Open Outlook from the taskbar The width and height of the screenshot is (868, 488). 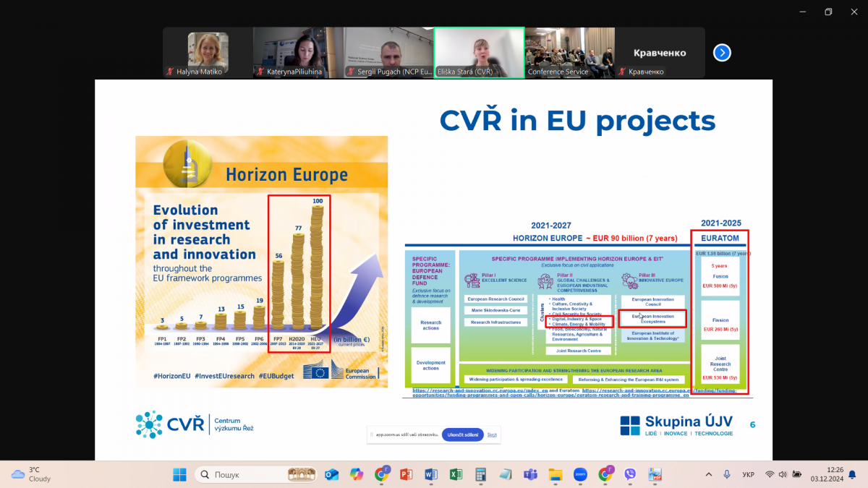pyautogui.click(x=332, y=475)
